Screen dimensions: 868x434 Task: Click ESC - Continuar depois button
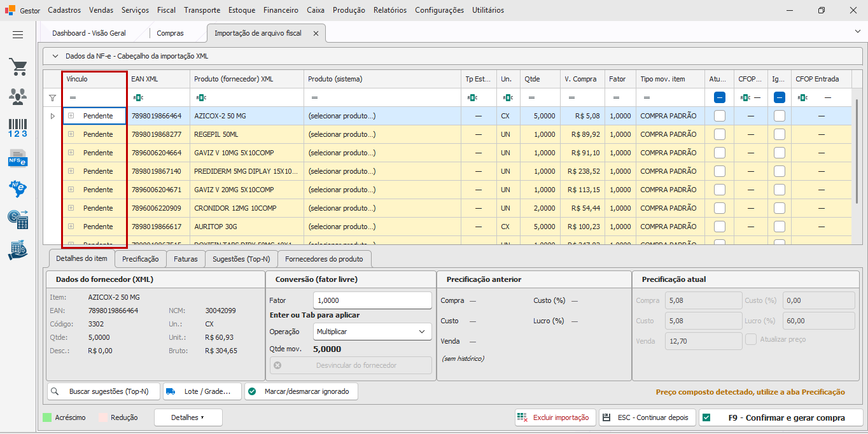click(648, 417)
